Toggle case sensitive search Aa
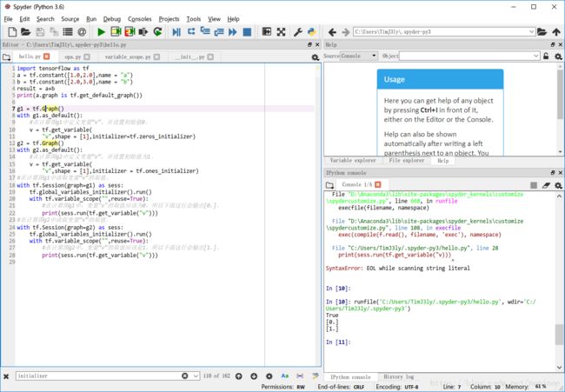Screen dimensions: 565x392 (284, 375)
